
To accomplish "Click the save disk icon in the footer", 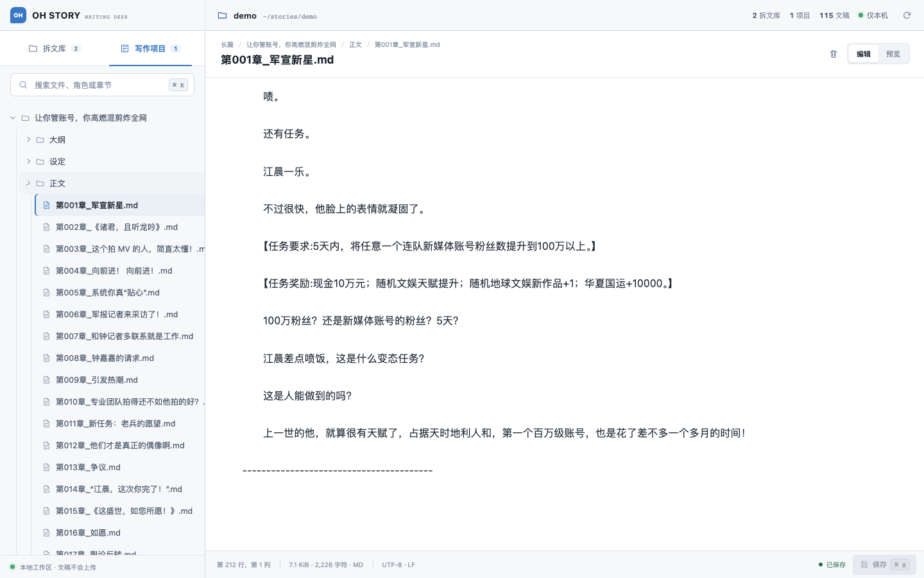I will coord(864,565).
